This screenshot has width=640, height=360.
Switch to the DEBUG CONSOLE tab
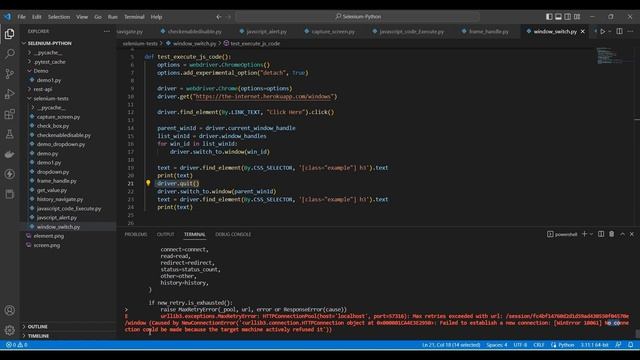[x=233, y=234]
